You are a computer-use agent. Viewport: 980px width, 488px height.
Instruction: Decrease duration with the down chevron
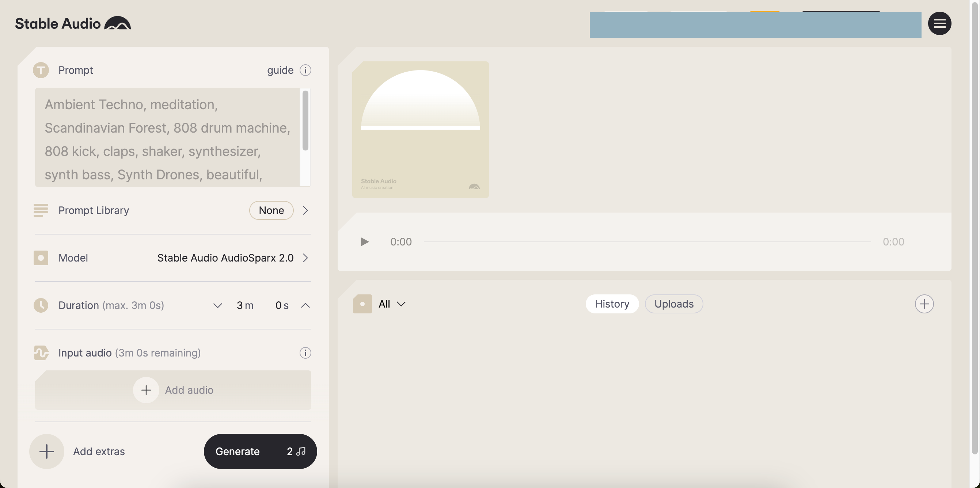coord(218,305)
